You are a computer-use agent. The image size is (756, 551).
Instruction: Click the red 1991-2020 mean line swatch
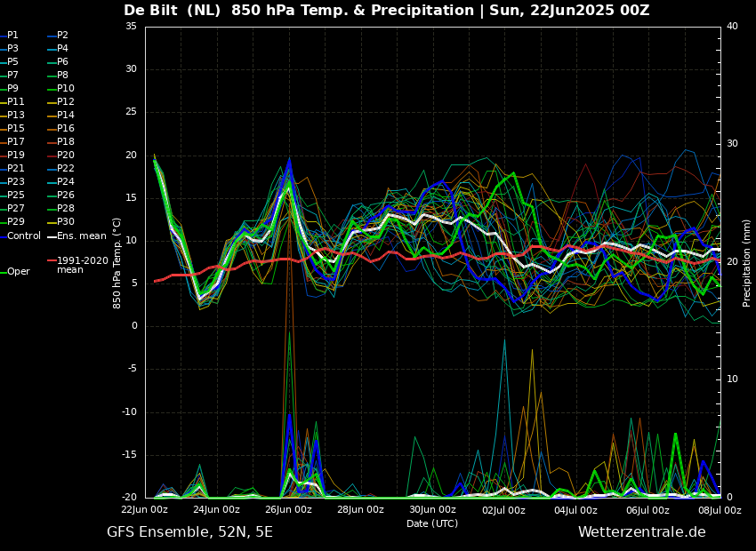51,261
